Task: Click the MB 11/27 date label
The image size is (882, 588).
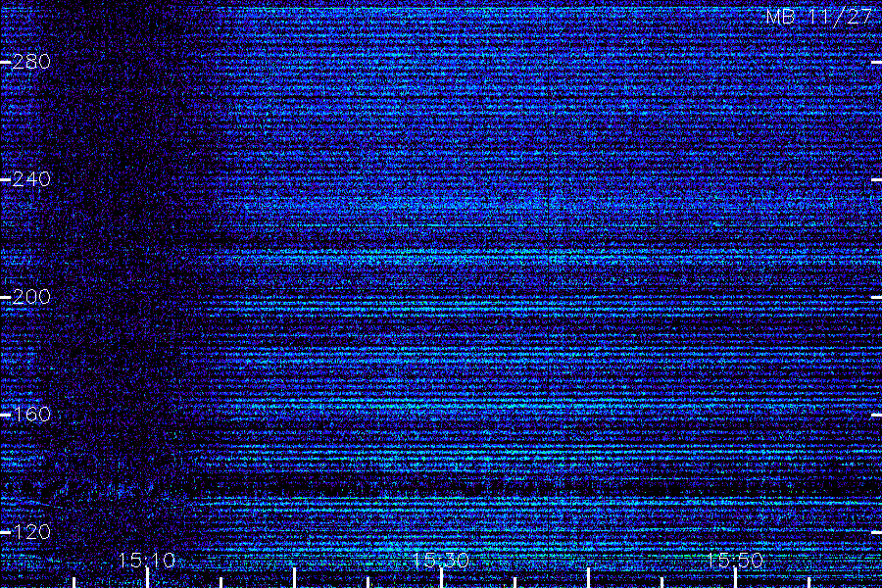Action: pos(819,17)
